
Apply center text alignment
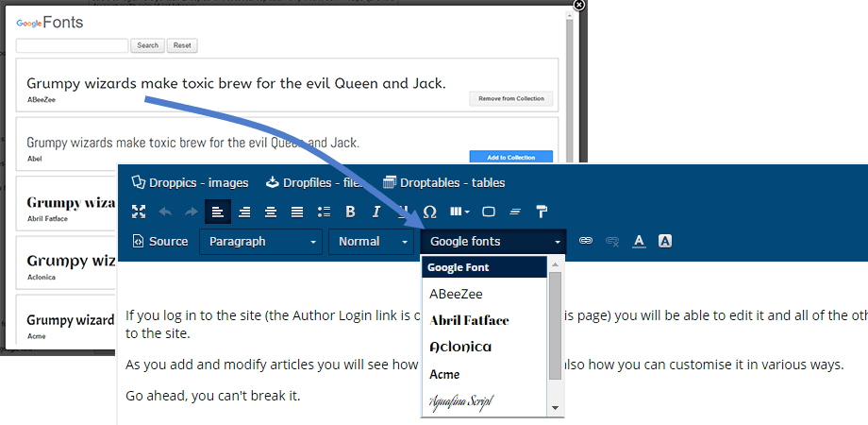271,212
